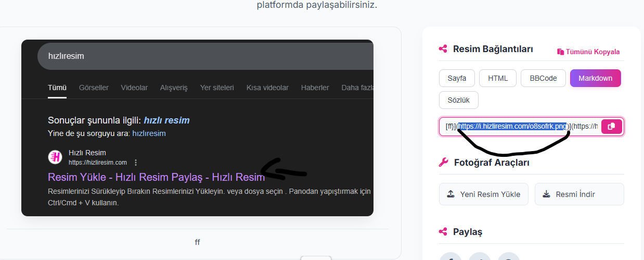
Task: Click the Fotoğraf Araçları wrench icon
Action: pos(443,163)
